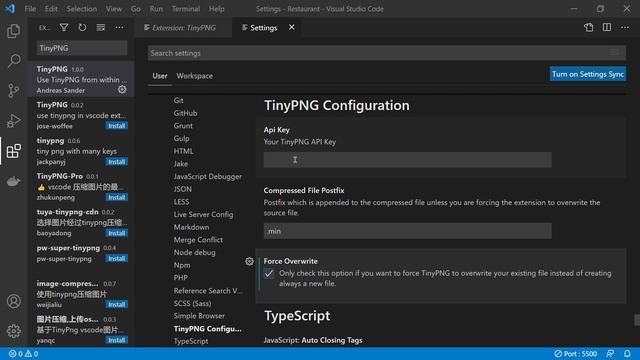
Task: Open the Edit menu
Action: point(51,9)
